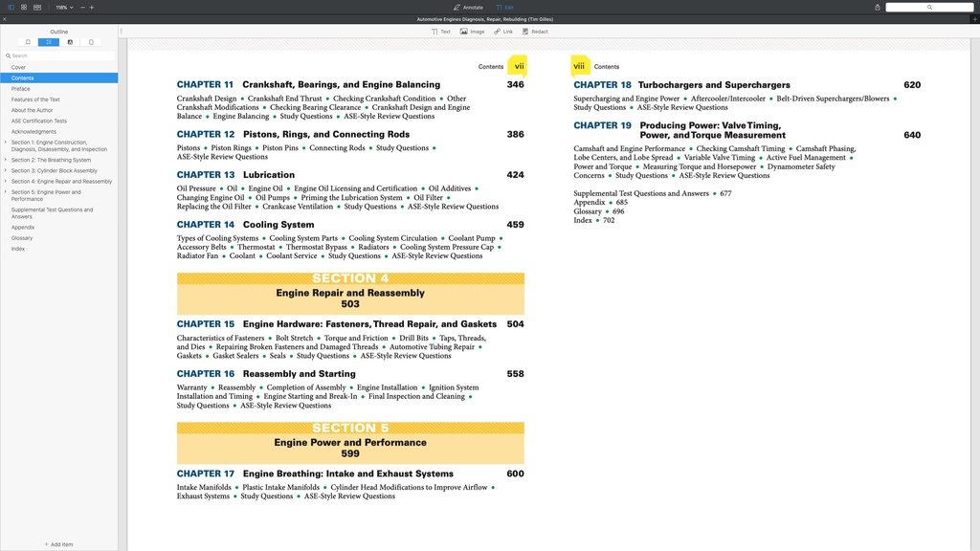980x551 pixels.
Task: Toggle the sidebar panel view icon
Action: (x=11, y=7)
